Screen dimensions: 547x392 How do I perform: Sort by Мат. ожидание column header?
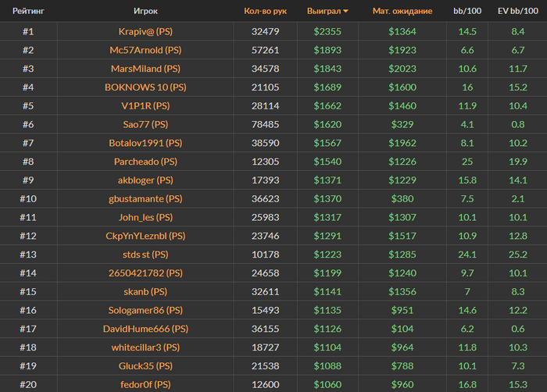point(402,12)
